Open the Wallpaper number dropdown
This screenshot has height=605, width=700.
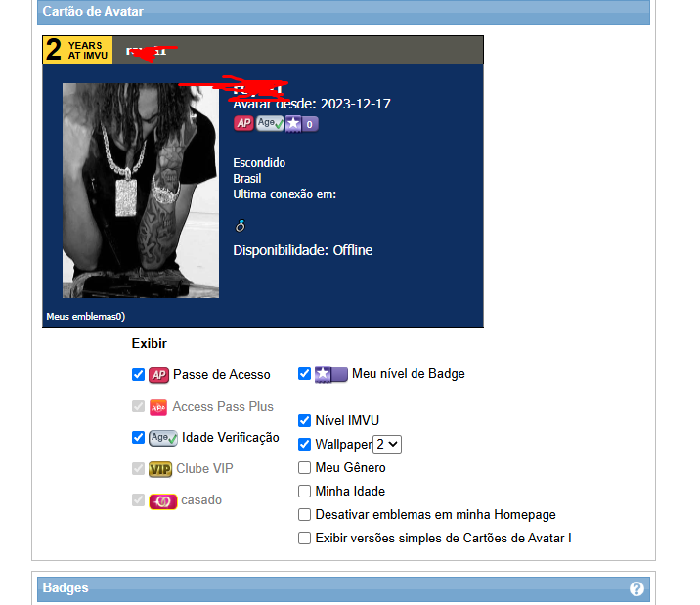point(387,445)
